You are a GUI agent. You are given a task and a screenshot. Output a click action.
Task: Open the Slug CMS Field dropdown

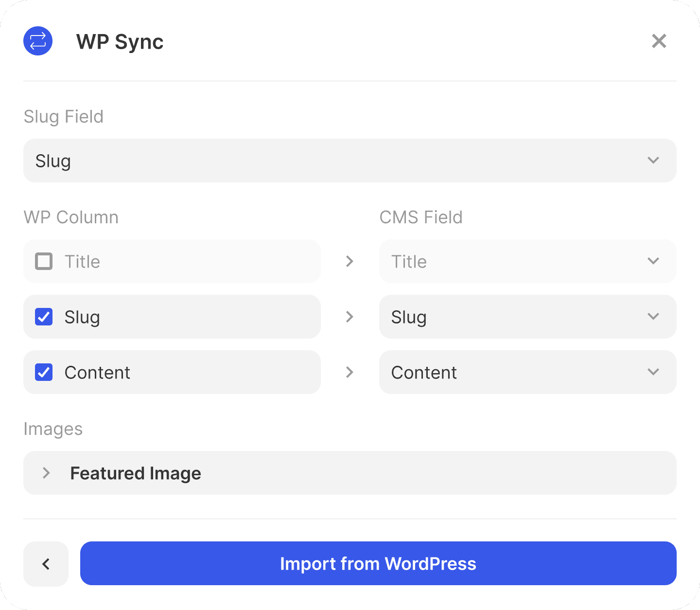[x=528, y=317]
